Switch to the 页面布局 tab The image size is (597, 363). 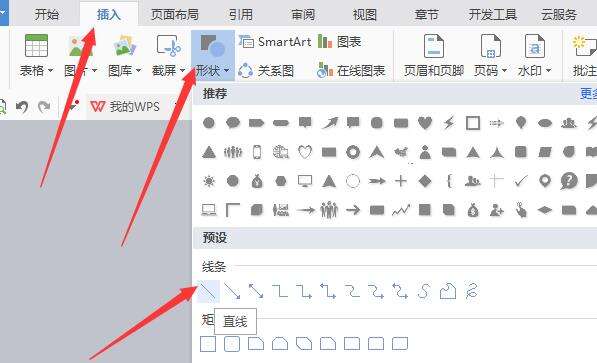tap(175, 14)
